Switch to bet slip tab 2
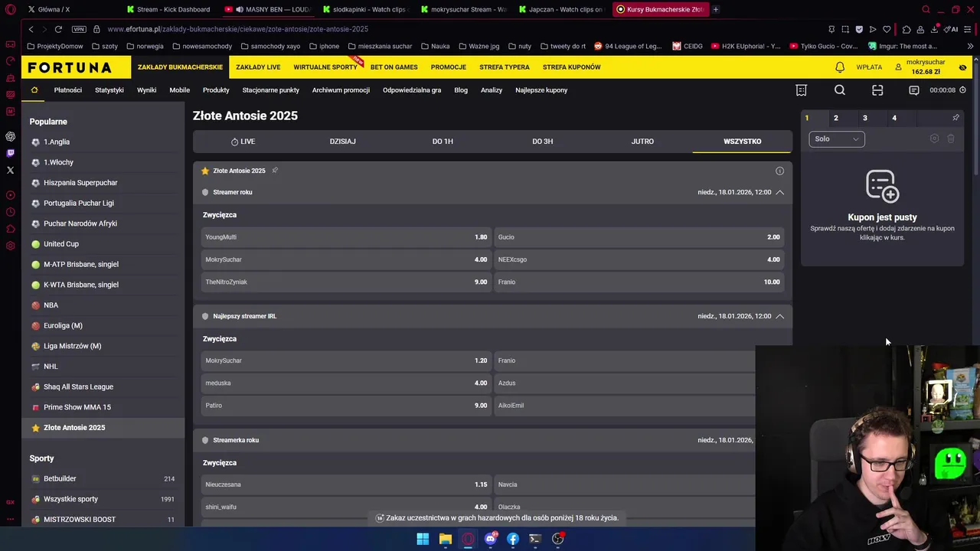 [x=835, y=118]
